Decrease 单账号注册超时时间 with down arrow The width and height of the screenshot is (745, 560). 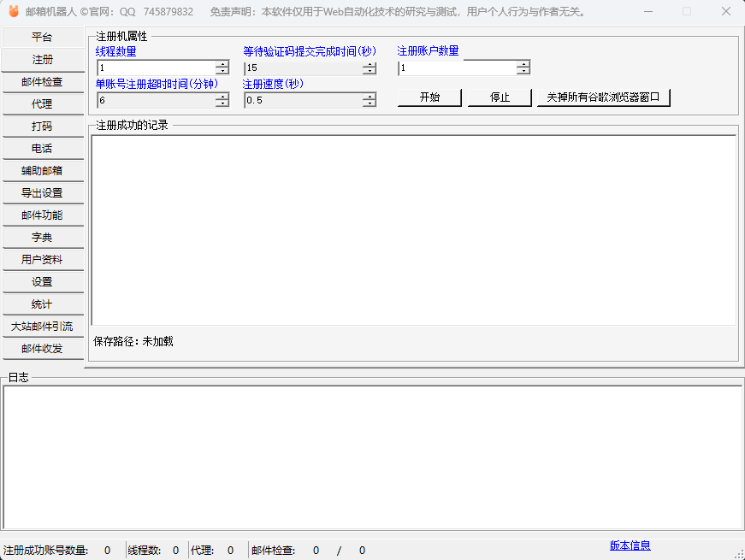tap(222, 104)
